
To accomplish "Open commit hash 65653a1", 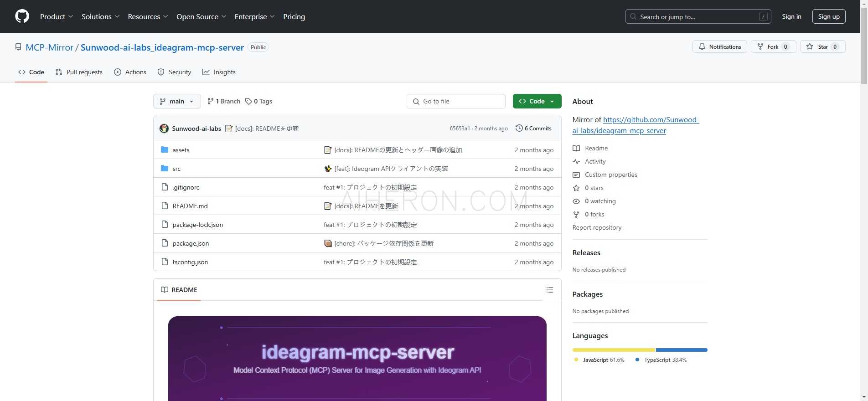I will (460, 129).
